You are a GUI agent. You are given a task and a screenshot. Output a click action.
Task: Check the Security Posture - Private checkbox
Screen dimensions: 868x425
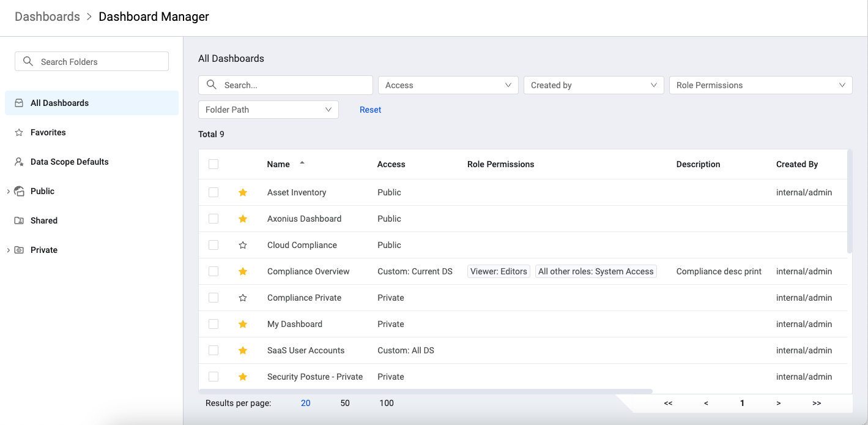click(213, 377)
